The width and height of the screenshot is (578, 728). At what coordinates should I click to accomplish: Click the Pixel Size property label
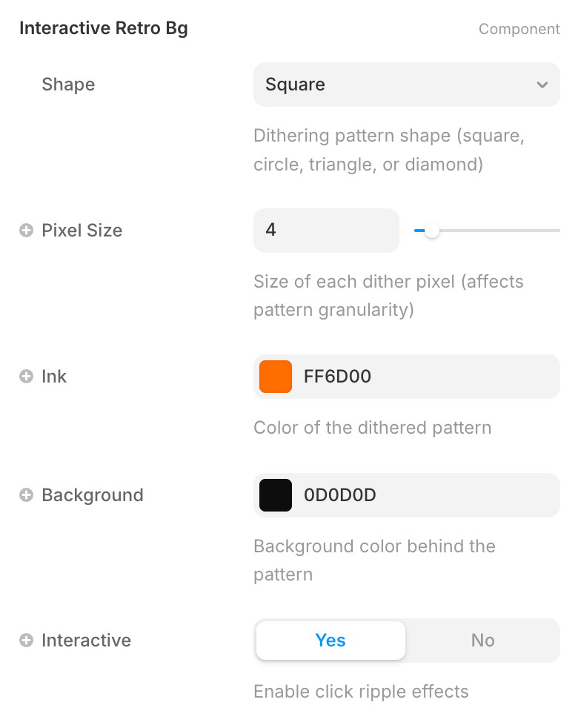[82, 231]
